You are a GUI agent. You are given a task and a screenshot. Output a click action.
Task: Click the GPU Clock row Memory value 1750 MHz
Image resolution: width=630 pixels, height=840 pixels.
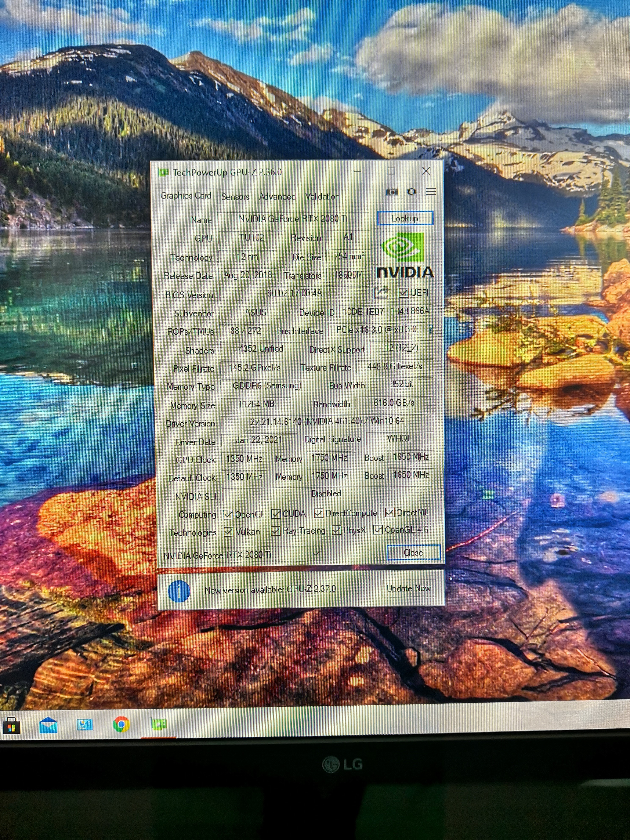[329, 458]
